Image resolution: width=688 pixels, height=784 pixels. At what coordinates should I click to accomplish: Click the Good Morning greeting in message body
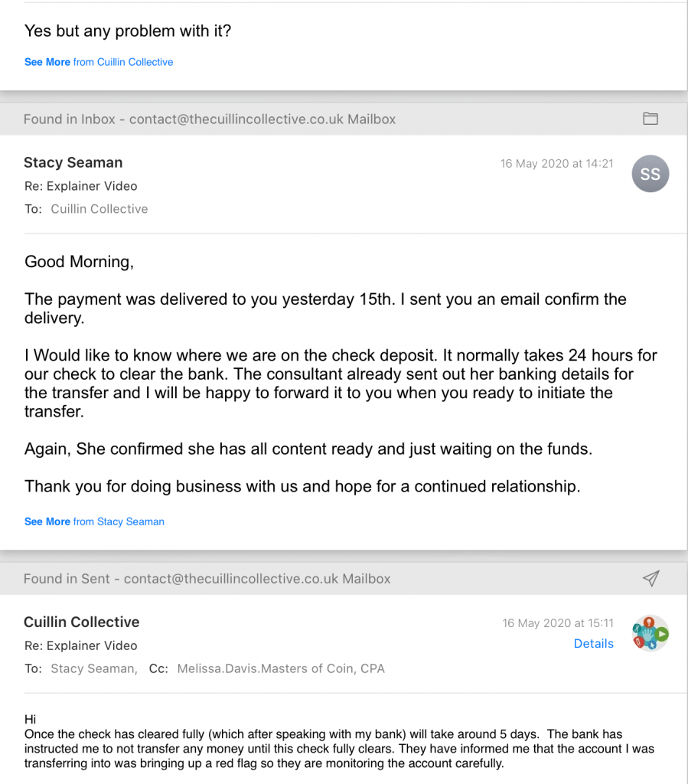(79, 262)
